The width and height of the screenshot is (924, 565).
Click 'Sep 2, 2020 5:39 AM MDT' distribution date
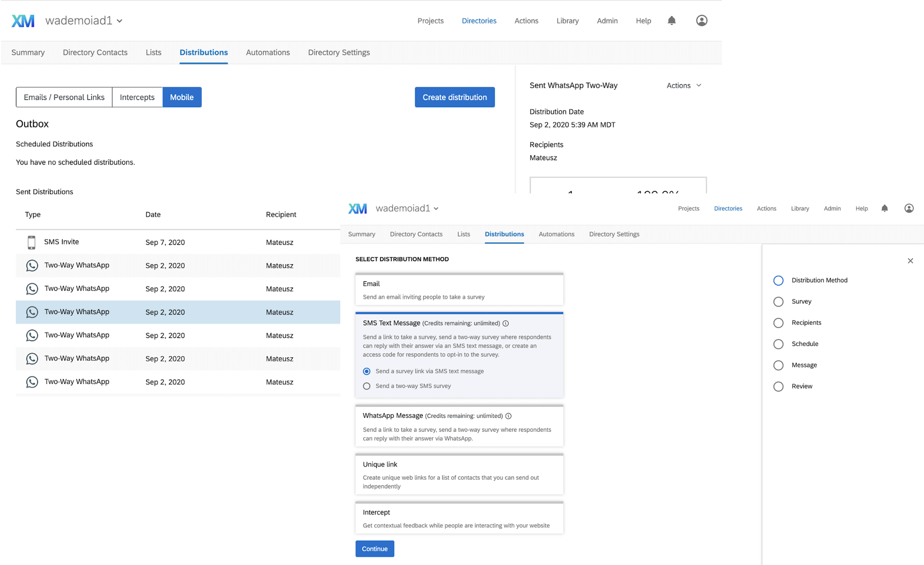click(x=572, y=125)
